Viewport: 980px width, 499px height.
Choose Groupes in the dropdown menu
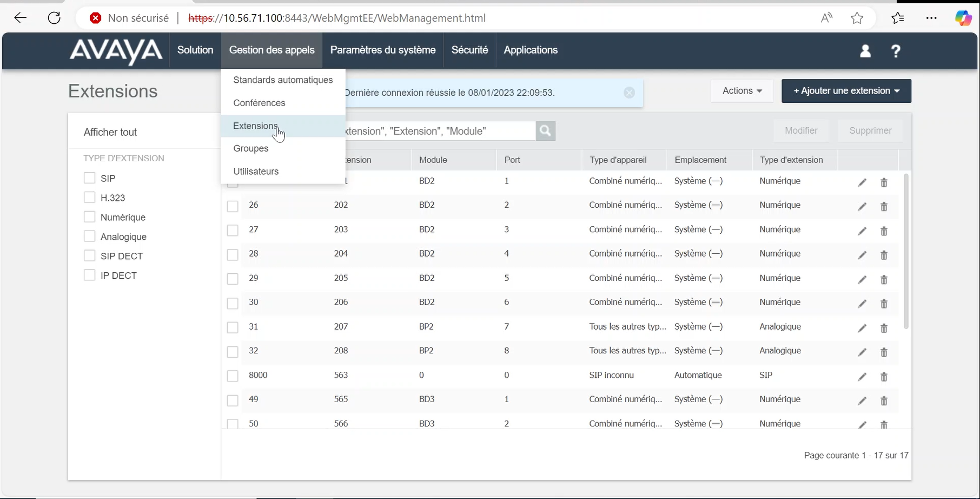[250, 148]
